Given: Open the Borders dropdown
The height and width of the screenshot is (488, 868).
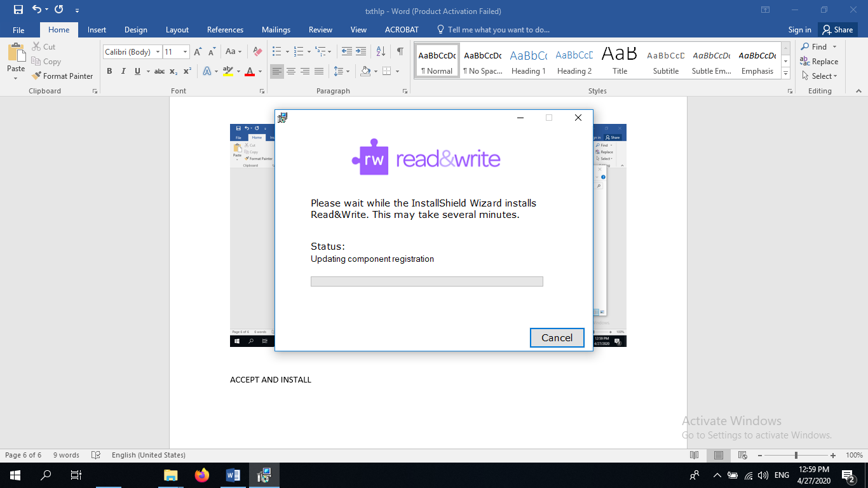Looking at the screenshot, I should click(397, 71).
